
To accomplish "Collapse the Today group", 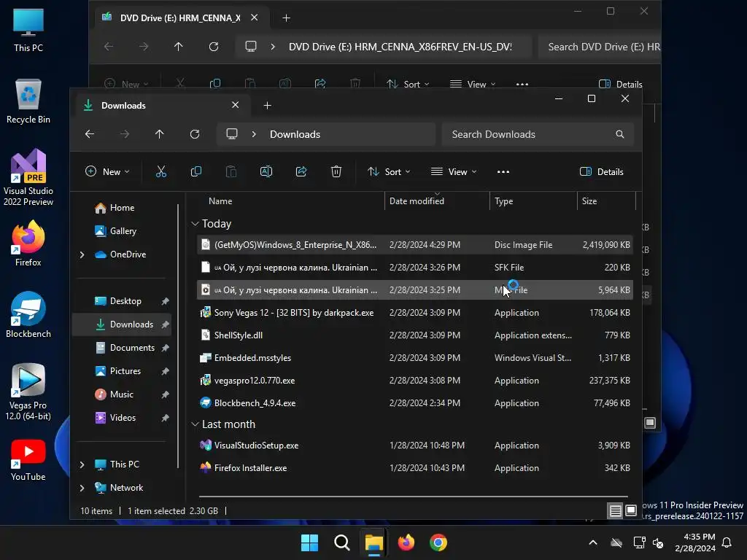I will pos(195,224).
